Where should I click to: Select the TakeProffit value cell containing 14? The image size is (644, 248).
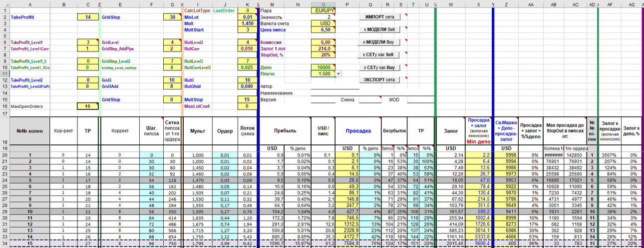click(x=88, y=16)
